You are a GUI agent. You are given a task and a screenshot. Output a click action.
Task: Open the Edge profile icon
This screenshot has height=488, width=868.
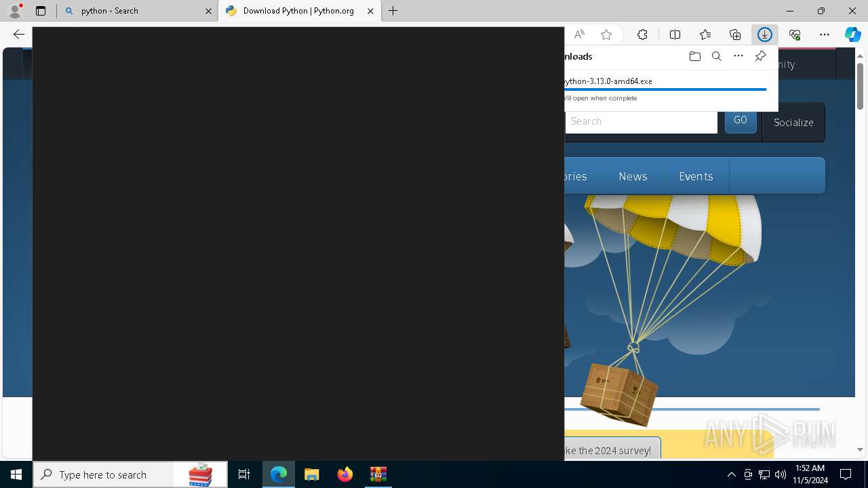tap(15, 11)
